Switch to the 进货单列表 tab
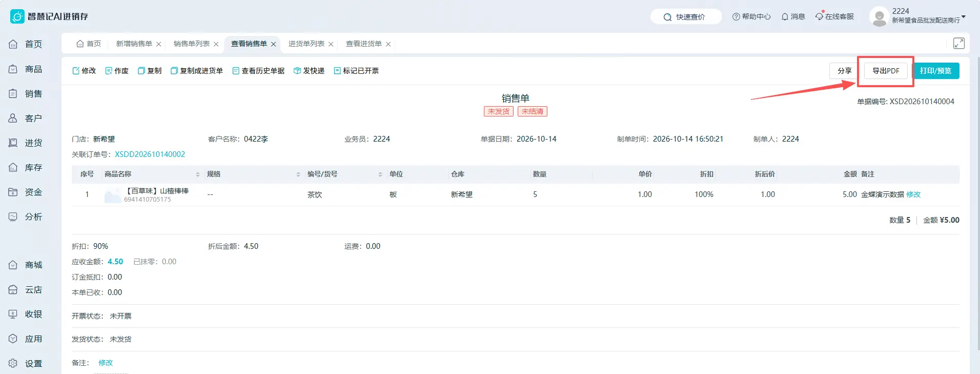Screen dimensions: 980x374 (307, 44)
